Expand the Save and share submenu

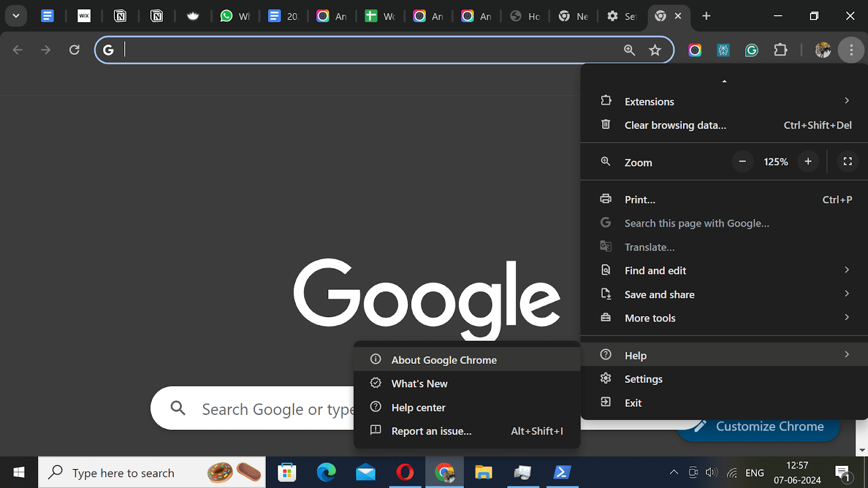(x=659, y=294)
